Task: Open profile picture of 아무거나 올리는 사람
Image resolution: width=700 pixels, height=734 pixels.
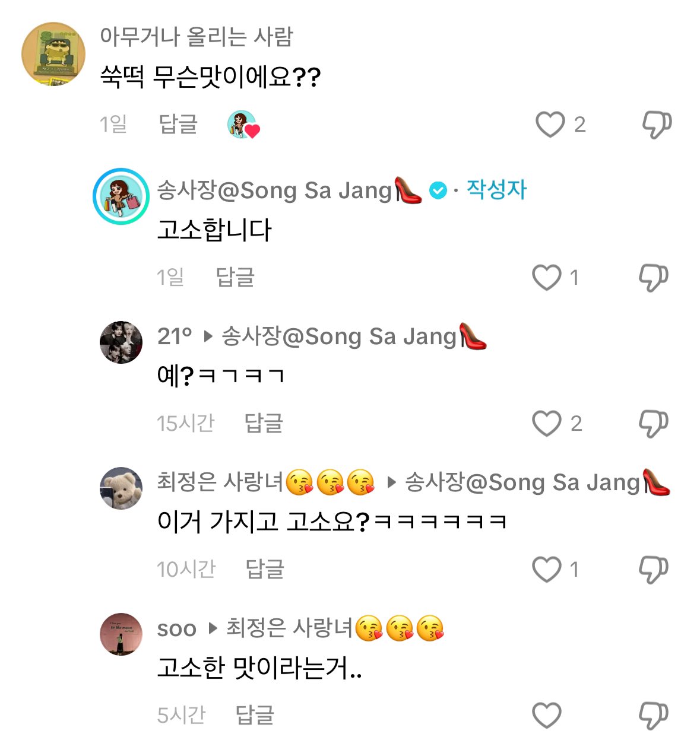Action: 53,54
